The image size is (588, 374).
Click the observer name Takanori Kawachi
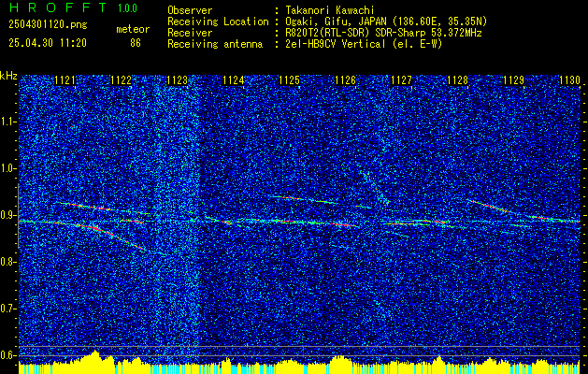pyautogui.click(x=330, y=11)
